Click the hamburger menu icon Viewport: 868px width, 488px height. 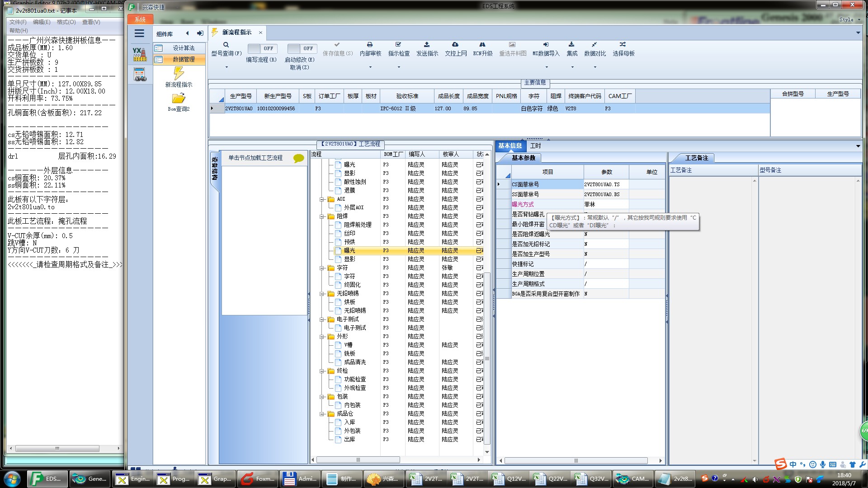[139, 33]
